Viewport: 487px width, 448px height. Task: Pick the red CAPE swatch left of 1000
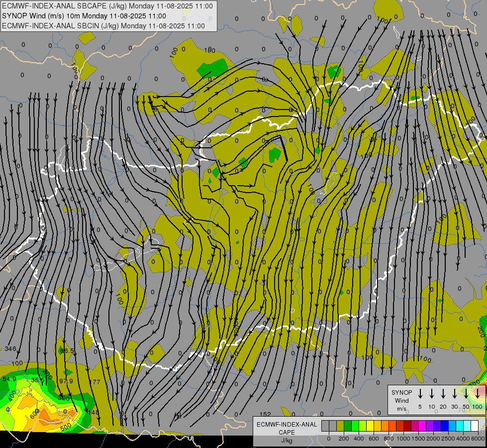coord(400,426)
